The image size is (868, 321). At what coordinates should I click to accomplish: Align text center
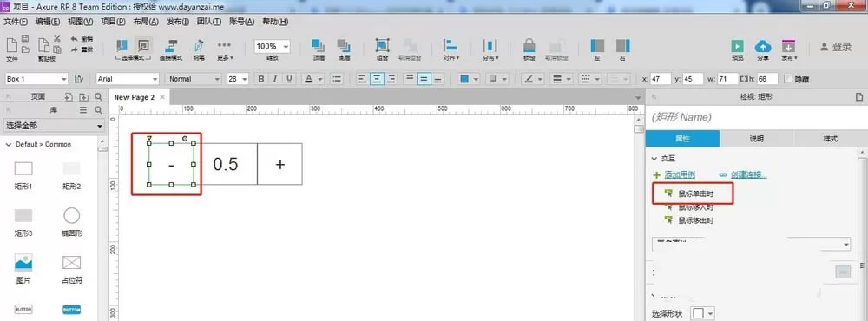click(x=378, y=79)
